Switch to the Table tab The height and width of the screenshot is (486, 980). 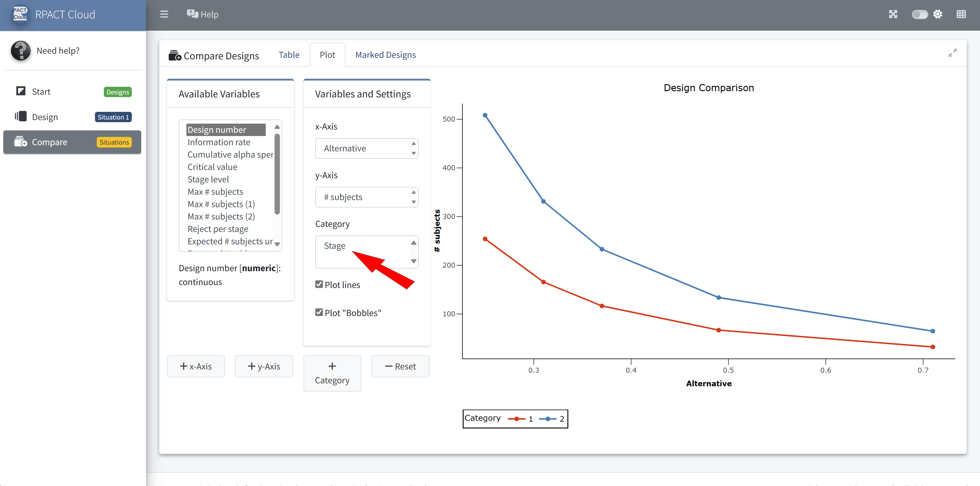[289, 55]
